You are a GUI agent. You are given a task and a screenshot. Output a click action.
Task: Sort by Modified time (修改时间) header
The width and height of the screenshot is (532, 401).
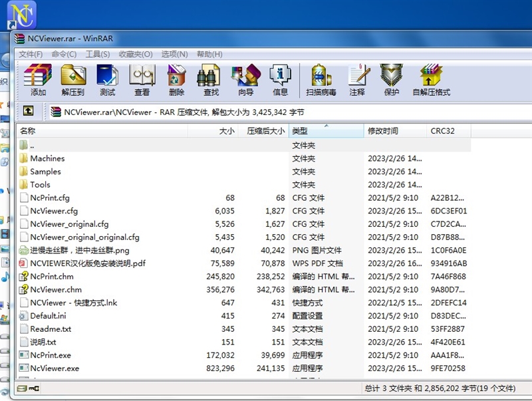[395, 131]
